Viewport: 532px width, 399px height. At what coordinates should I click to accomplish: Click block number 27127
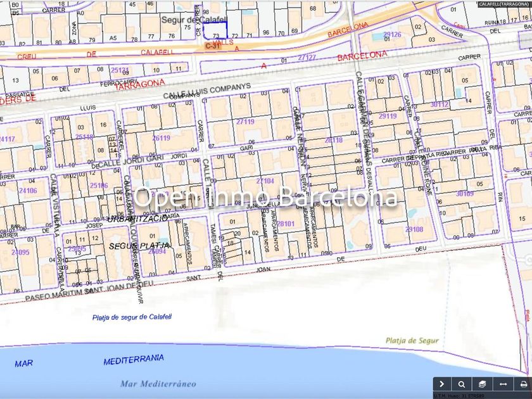coord(307,58)
